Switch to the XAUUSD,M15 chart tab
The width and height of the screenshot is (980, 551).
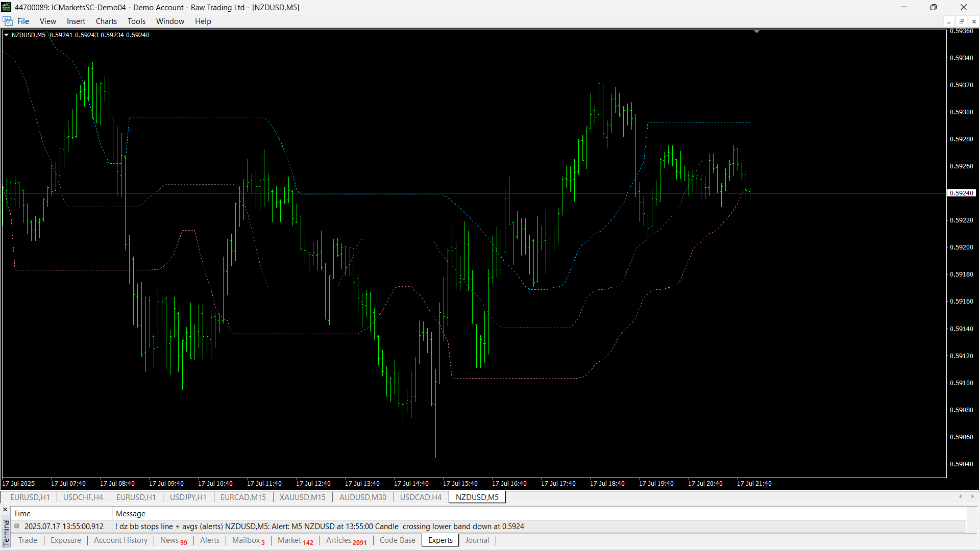(302, 497)
